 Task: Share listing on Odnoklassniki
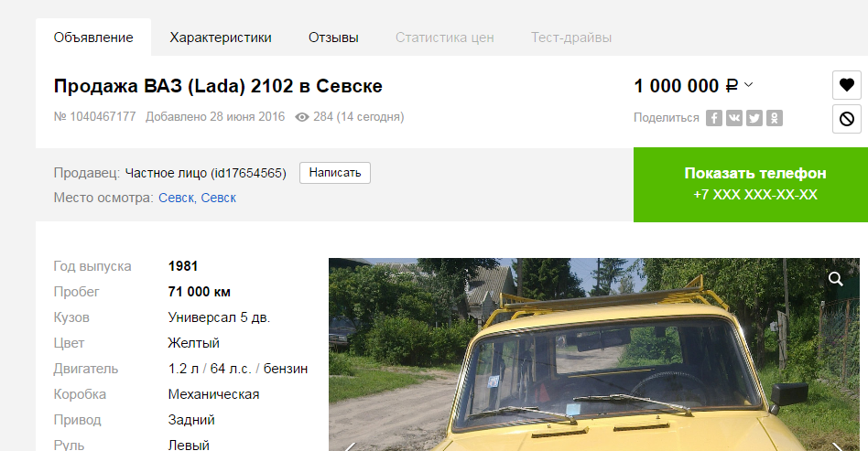point(775,118)
